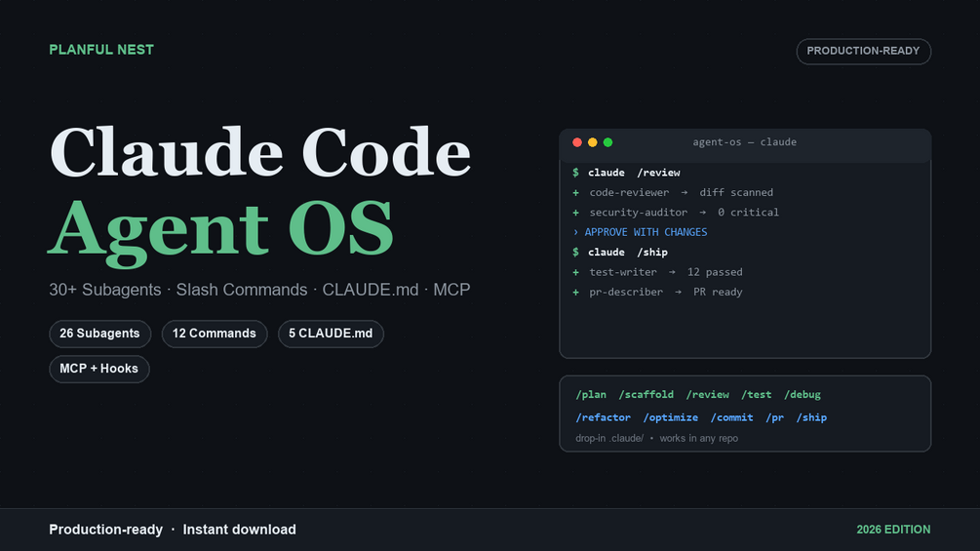Click test-writer 12 passed line
This screenshot has width=980, height=551.
(x=657, y=272)
